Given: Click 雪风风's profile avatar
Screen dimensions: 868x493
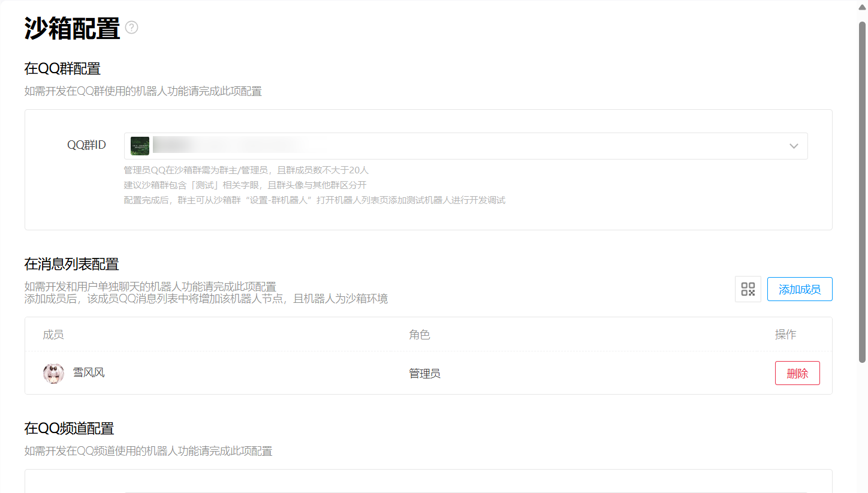Looking at the screenshot, I should pyautogui.click(x=53, y=373).
